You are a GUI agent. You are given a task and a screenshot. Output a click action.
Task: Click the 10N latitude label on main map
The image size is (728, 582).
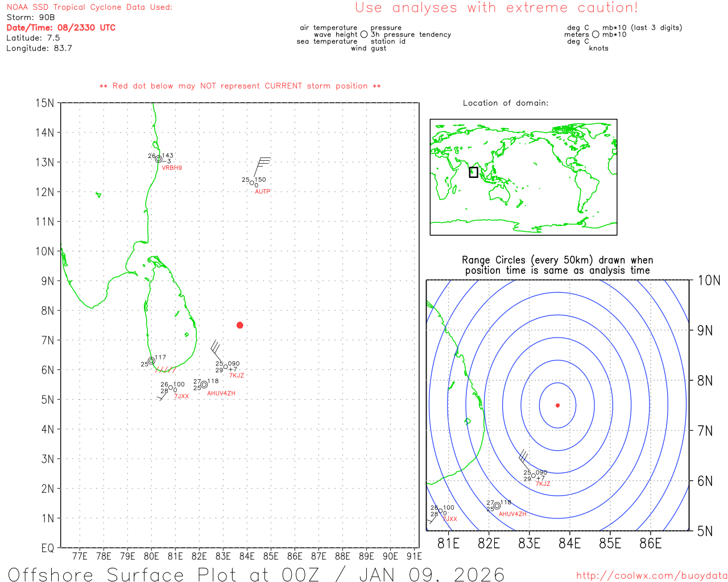point(45,251)
